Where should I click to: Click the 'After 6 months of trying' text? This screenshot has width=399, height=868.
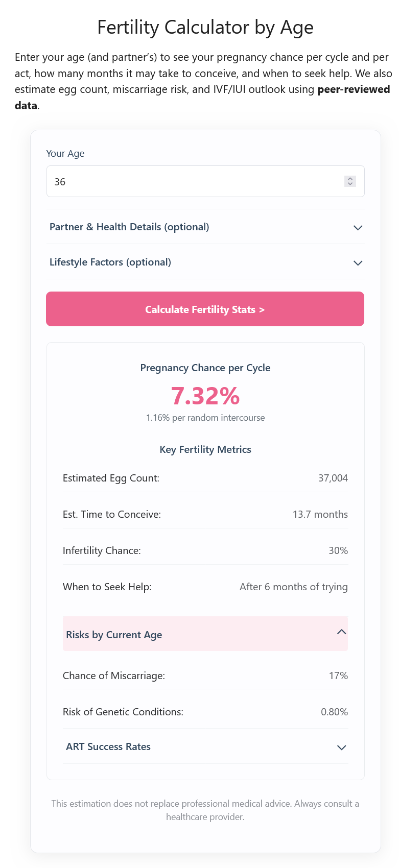click(x=293, y=587)
